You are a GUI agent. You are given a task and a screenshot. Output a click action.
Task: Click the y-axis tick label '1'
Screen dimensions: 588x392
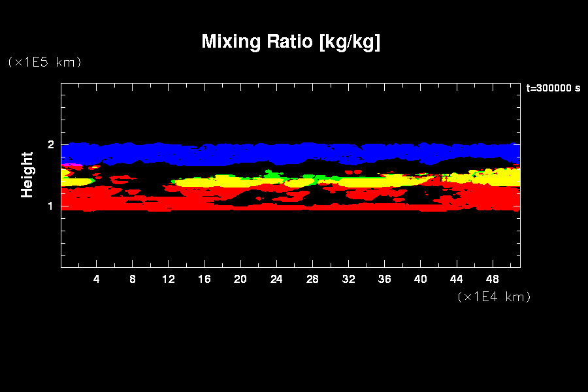(51, 206)
